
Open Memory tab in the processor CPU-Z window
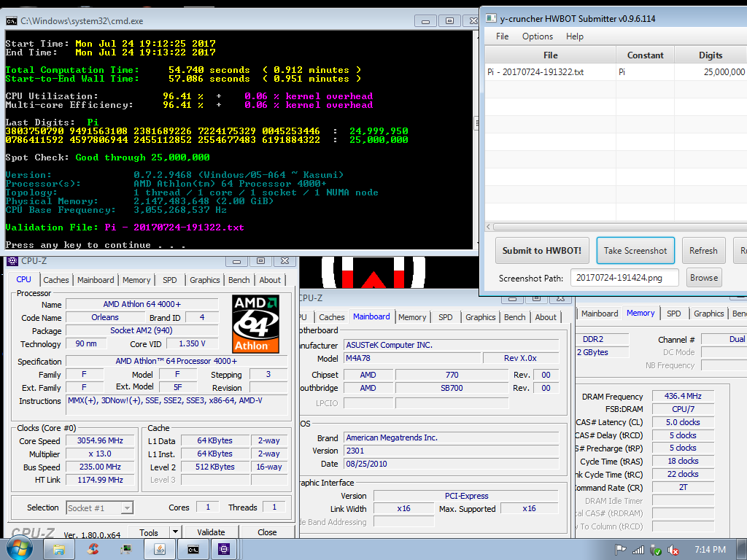pyautogui.click(x=136, y=280)
